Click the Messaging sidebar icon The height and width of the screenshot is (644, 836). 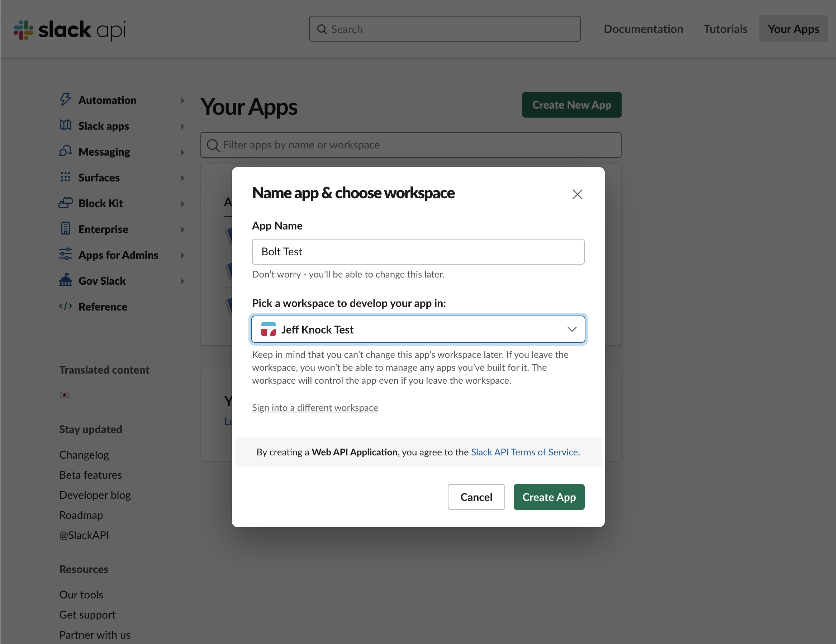tap(66, 152)
